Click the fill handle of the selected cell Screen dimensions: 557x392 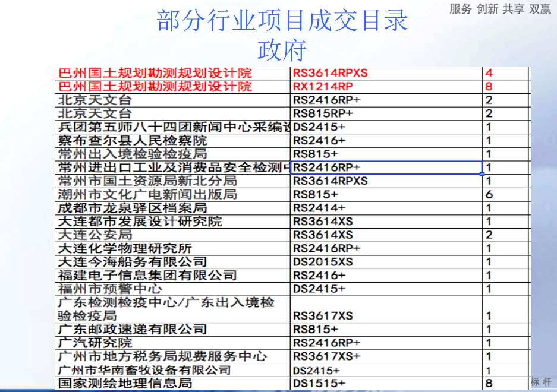(x=482, y=174)
